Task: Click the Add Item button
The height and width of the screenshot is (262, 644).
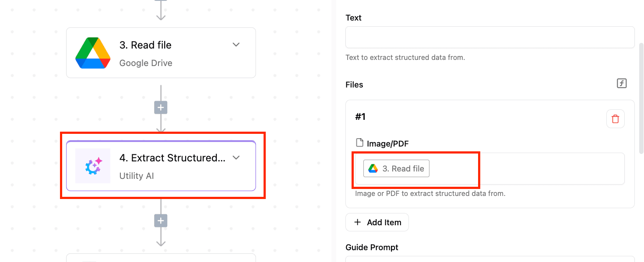Action: coord(377,222)
